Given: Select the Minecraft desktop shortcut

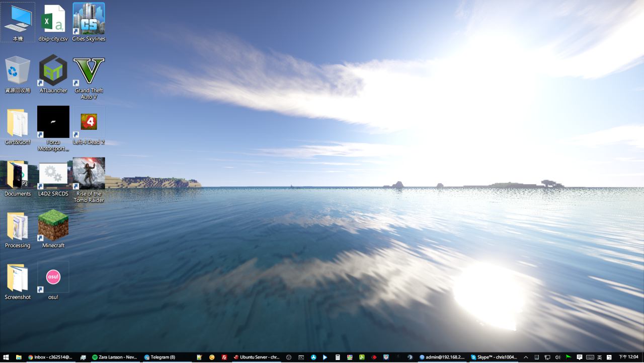Looking at the screenshot, I should coord(53,229).
